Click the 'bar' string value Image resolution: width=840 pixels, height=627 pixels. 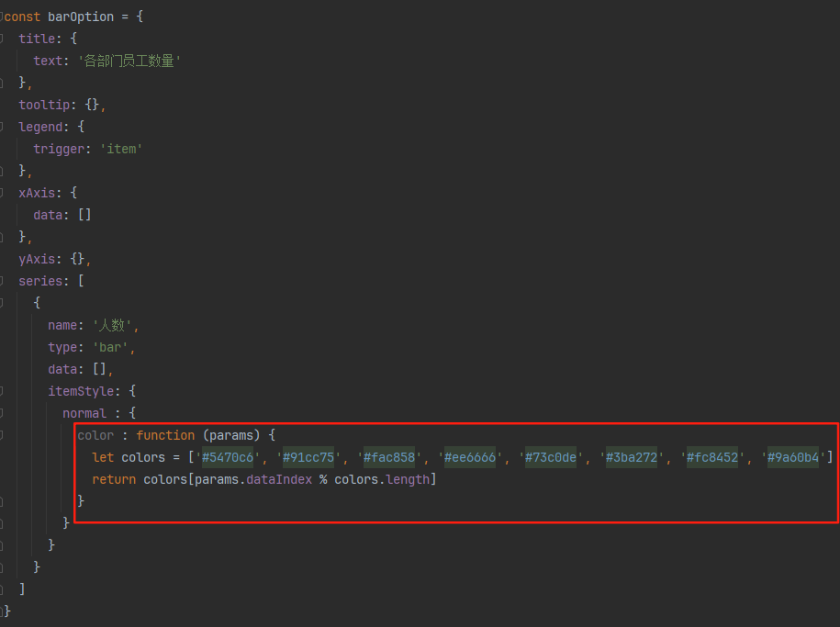coord(110,347)
